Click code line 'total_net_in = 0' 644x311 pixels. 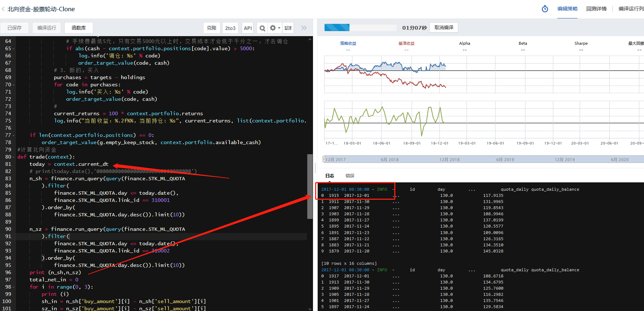click(54, 280)
